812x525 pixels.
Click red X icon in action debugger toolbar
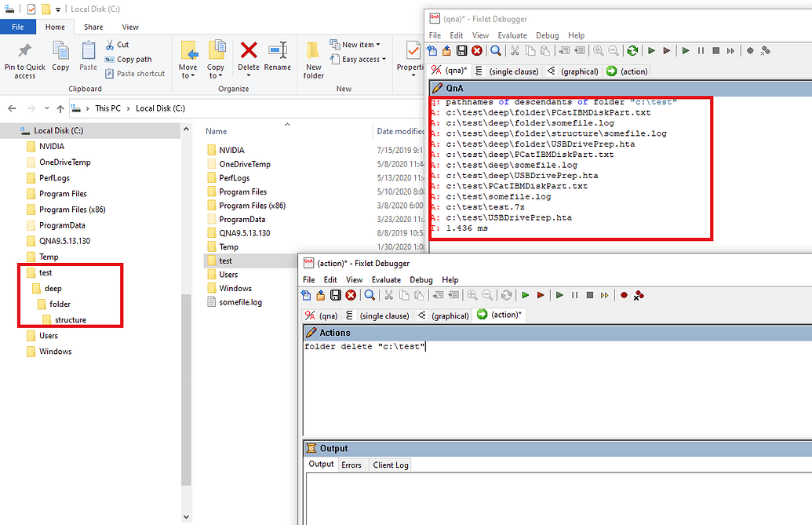point(351,295)
